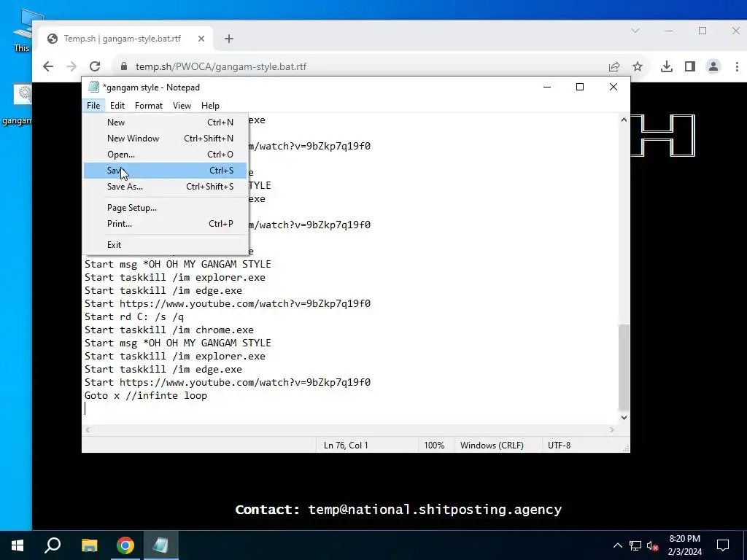Click 'Start taskkill /im chrome.exe' line
The width and height of the screenshot is (747, 560).
coord(169,330)
